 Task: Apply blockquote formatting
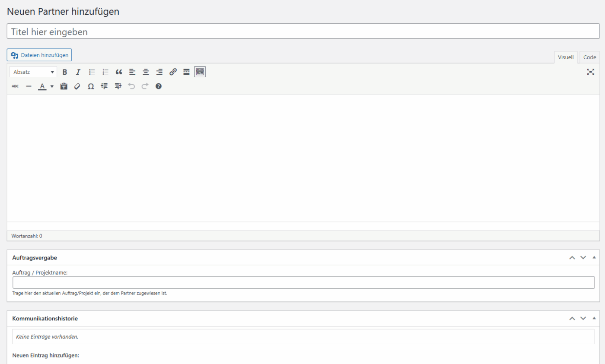click(119, 72)
